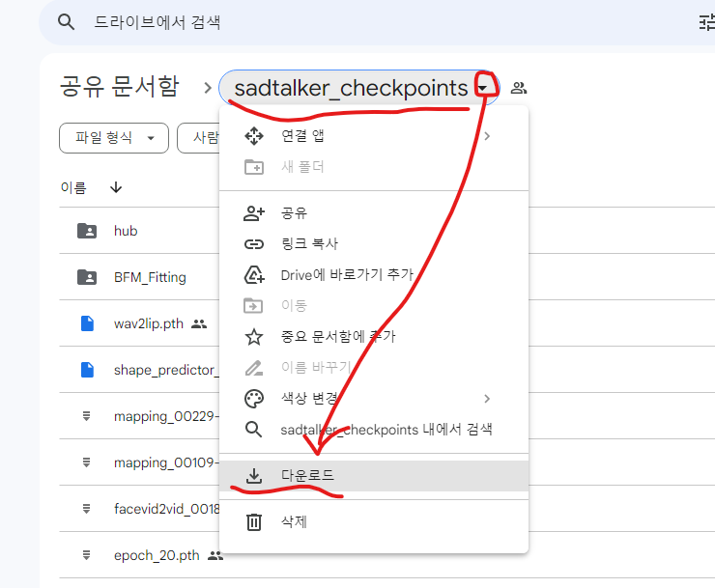Screen dimensions: 715x588
Task: Select 공유 in the context menu
Action: pyautogui.click(x=374, y=213)
